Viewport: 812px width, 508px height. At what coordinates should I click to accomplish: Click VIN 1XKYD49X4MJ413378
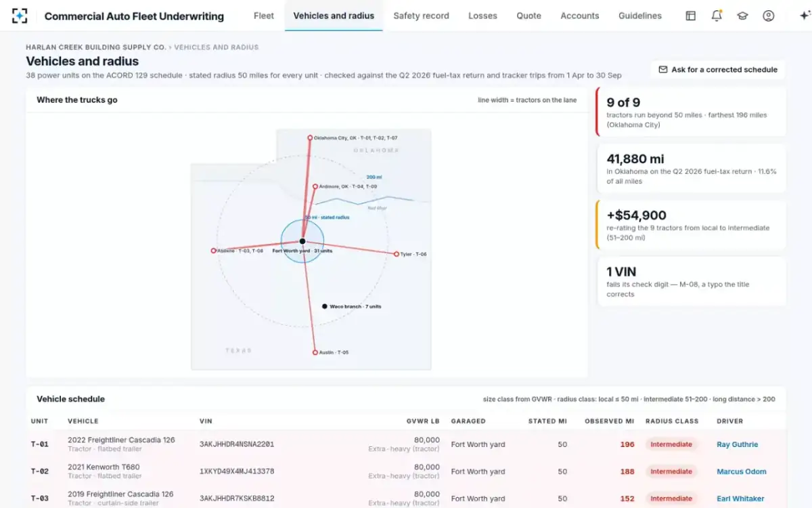tap(237, 471)
